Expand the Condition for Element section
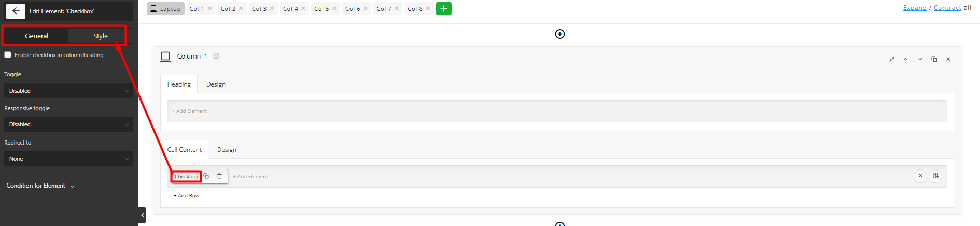The width and height of the screenshot is (980, 226). 40,186
